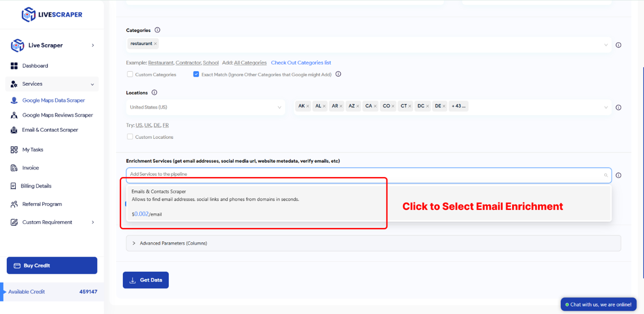
Task: Click the UK location suggestion link
Action: pyautogui.click(x=148, y=125)
